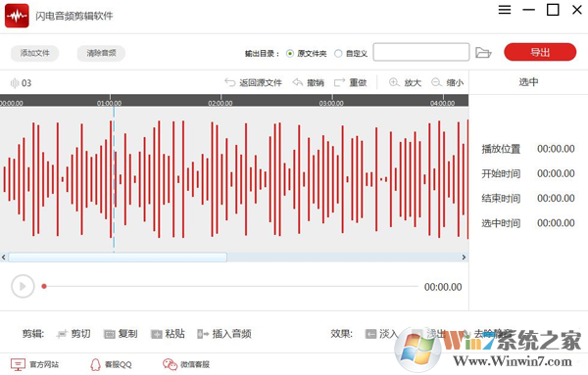Undo with the 撤销 arrow icon
Image resolution: width=588 pixels, height=375 pixels.
coord(297,82)
